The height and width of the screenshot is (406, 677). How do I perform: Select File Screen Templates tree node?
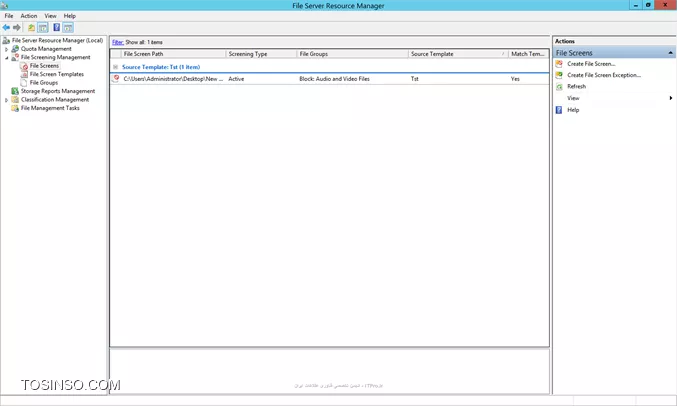click(x=57, y=74)
